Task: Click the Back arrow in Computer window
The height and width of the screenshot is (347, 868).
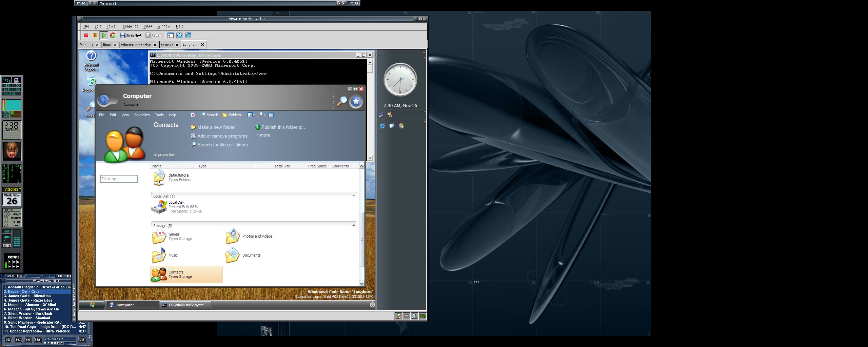Action: coord(104,100)
